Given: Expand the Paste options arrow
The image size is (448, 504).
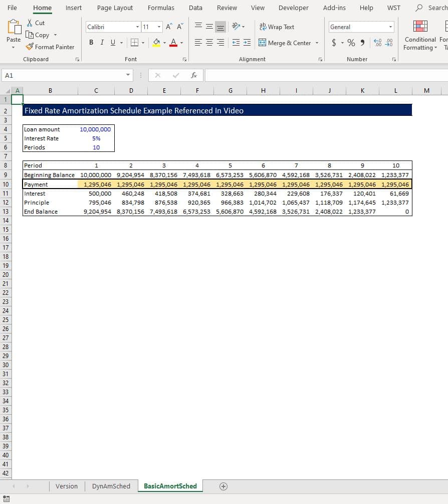Looking at the screenshot, I should (x=13, y=48).
